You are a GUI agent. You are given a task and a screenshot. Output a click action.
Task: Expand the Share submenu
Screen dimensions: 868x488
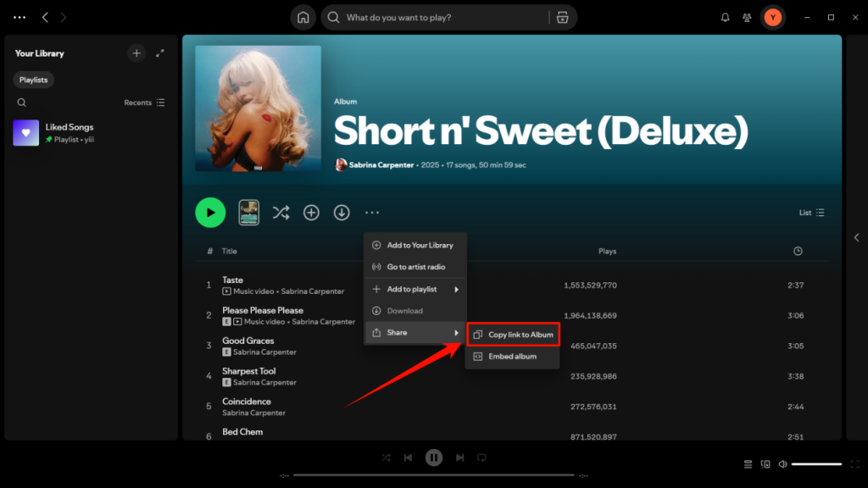[415, 332]
